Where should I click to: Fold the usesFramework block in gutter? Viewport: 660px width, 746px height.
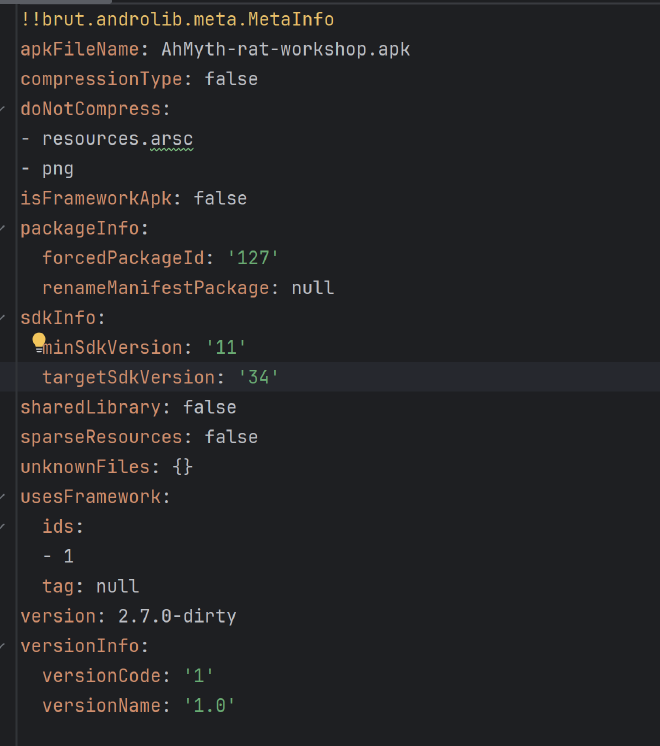2,497
